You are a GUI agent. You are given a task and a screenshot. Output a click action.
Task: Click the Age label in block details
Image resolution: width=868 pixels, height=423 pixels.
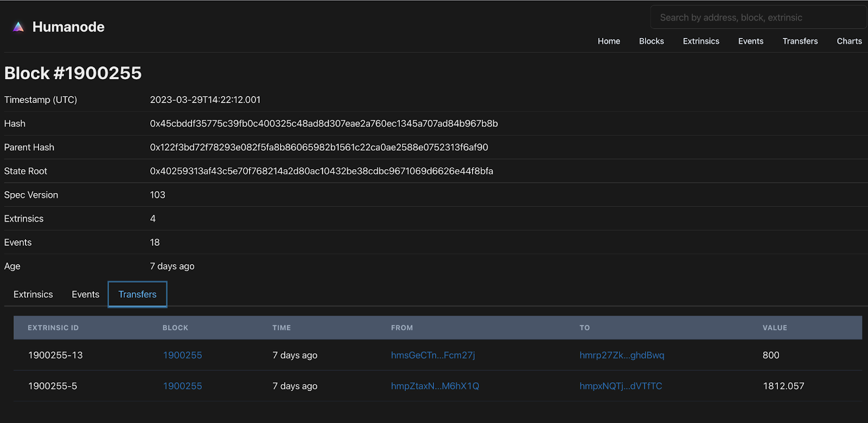pos(12,266)
